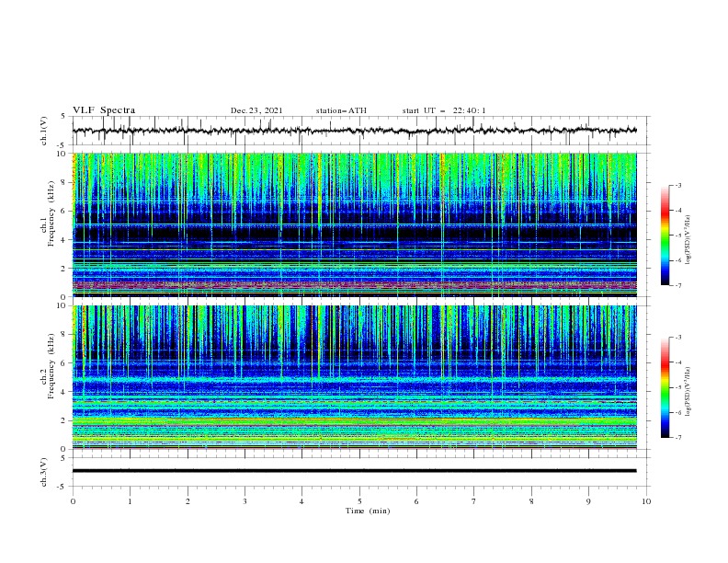Click the ch.1 colorbar "log(PSD)(V²/Hz)" label
The width and height of the screenshot is (728, 563).
[x=688, y=240]
